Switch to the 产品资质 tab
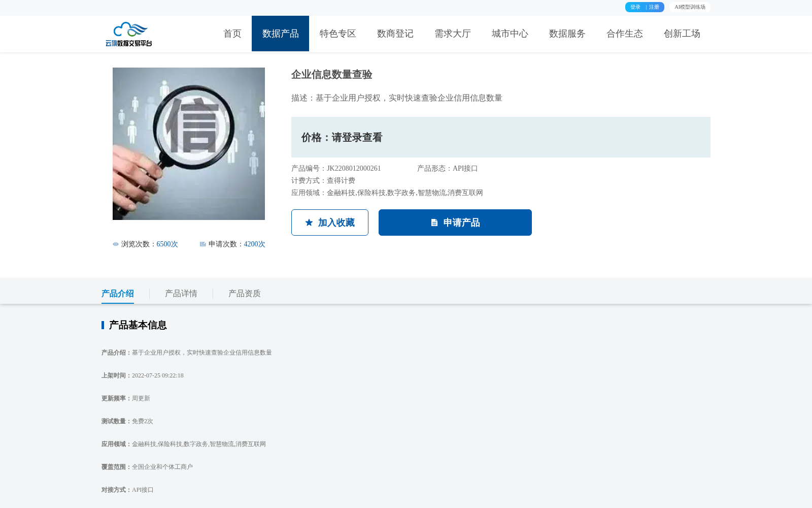The height and width of the screenshot is (508, 812). [245, 294]
